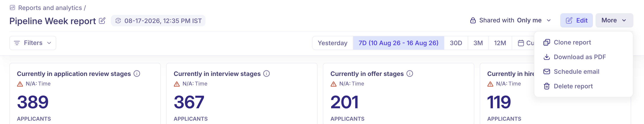Image resolution: width=644 pixels, height=124 pixels.
Task: Switch date range to Yesterday
Action: pos(332,43)
